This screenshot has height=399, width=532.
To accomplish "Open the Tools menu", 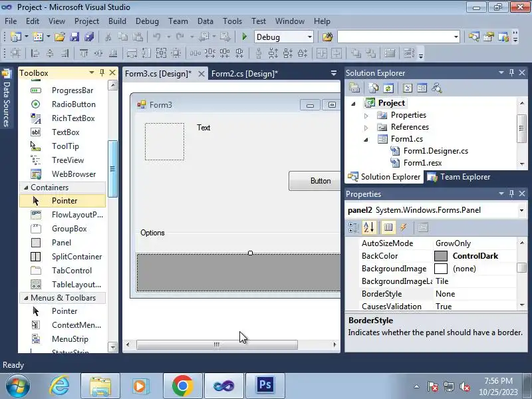I will (232, 21).
